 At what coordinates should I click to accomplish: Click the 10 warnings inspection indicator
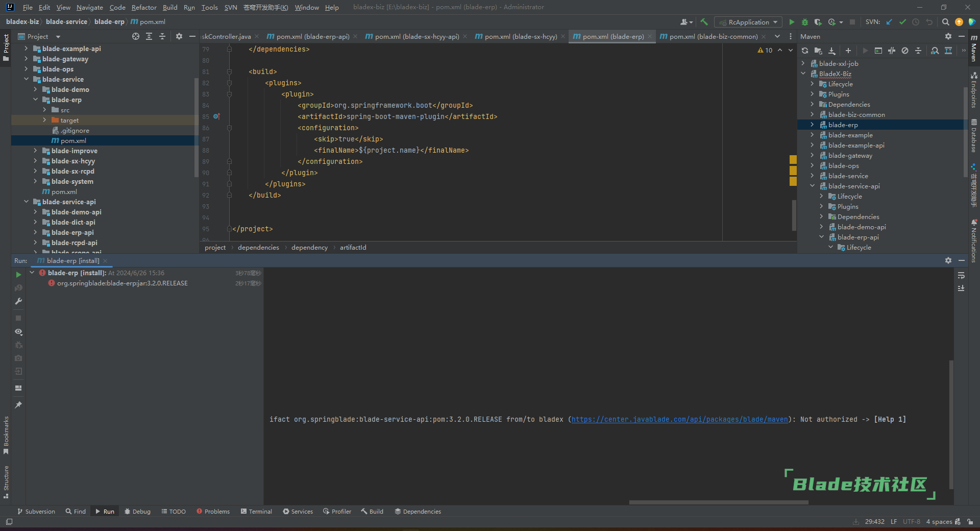point(765,50)
